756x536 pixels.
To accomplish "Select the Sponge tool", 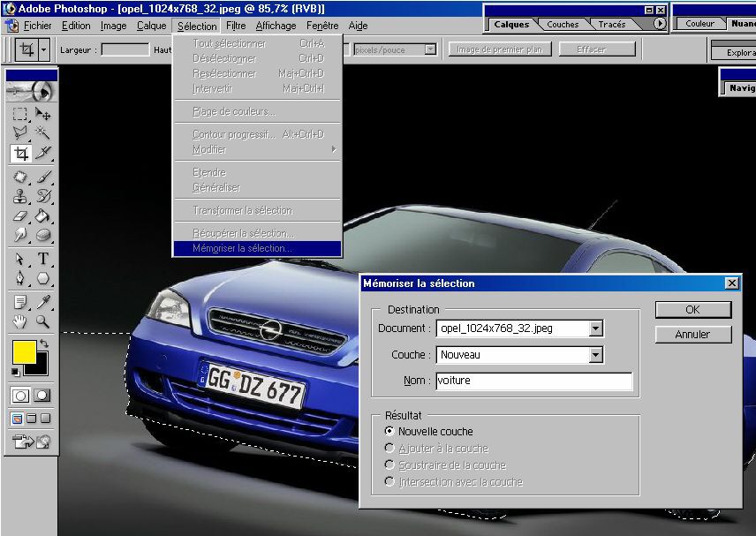I will point(43,235).
